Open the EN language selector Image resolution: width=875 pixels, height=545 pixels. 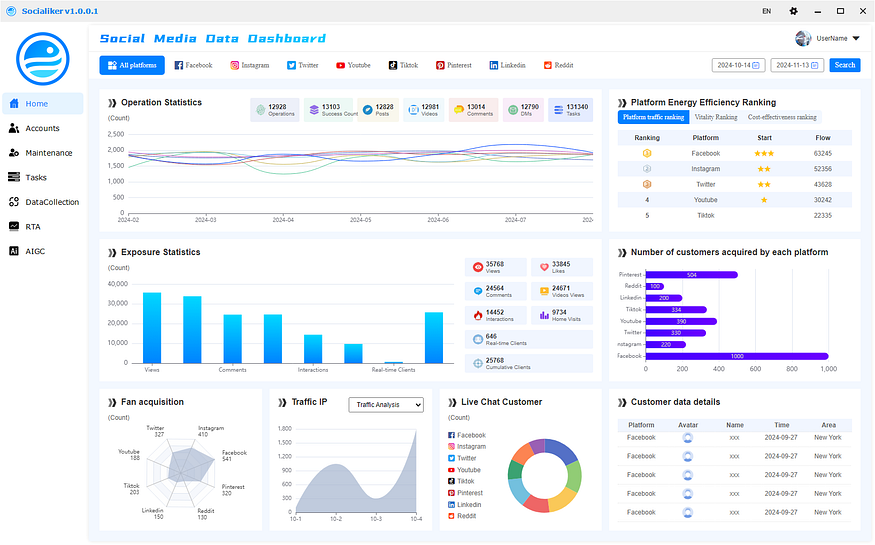click(x=767, y=11)
